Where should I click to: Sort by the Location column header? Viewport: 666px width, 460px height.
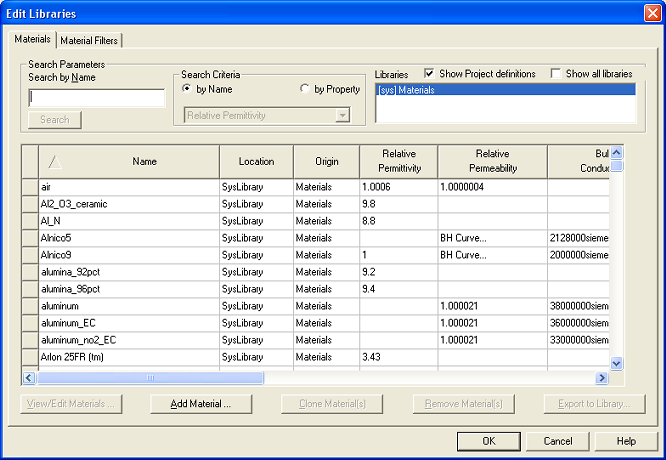(x=256, y=161)
